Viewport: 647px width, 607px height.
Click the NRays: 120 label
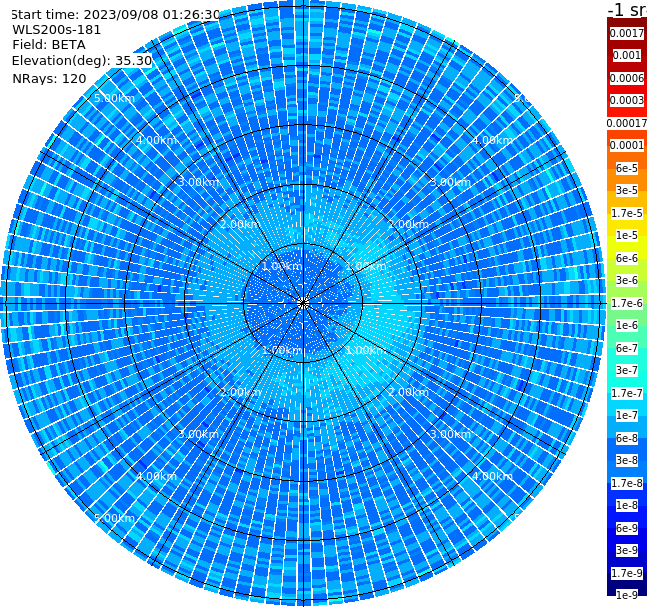[x=49, y=78]
